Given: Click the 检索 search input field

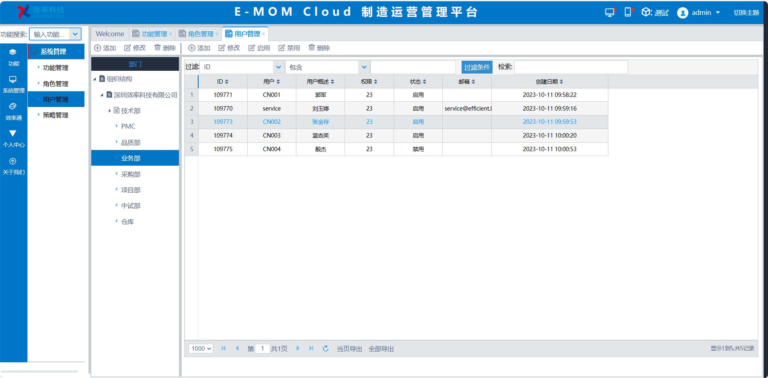Looking at the screenshot, I should (x=571, y=67).
